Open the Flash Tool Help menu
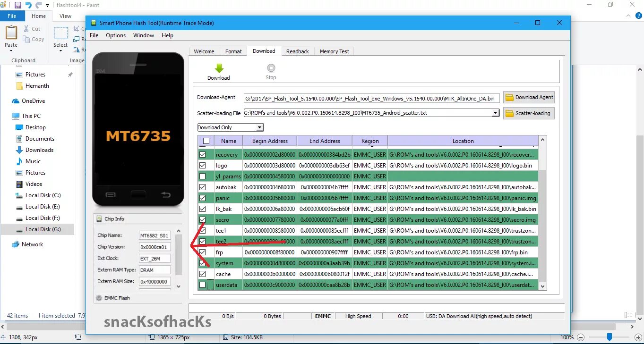The height and width of the screenshot is (344, 644). pos(167,35)
